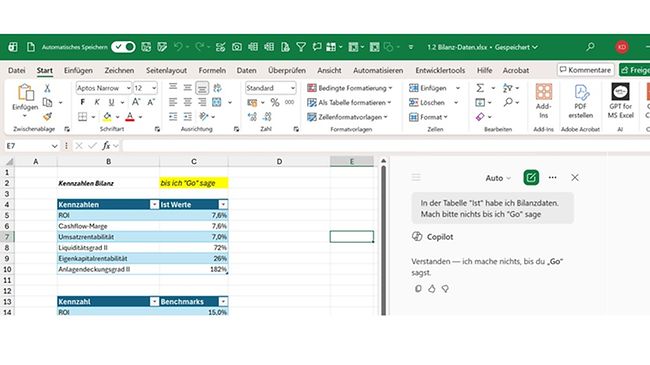Switch to the Einfügen ribbon tab

coord(78,71)
